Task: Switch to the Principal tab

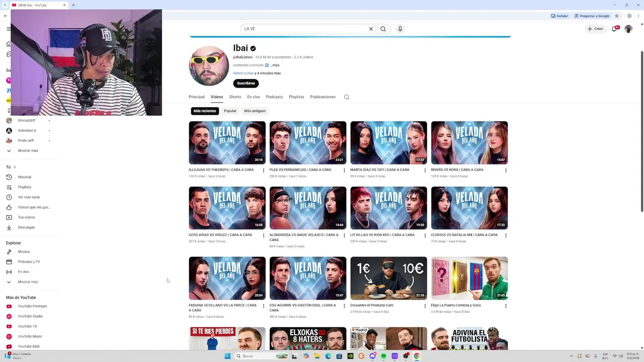Action: pyautogui.click(x=197, y=97)
